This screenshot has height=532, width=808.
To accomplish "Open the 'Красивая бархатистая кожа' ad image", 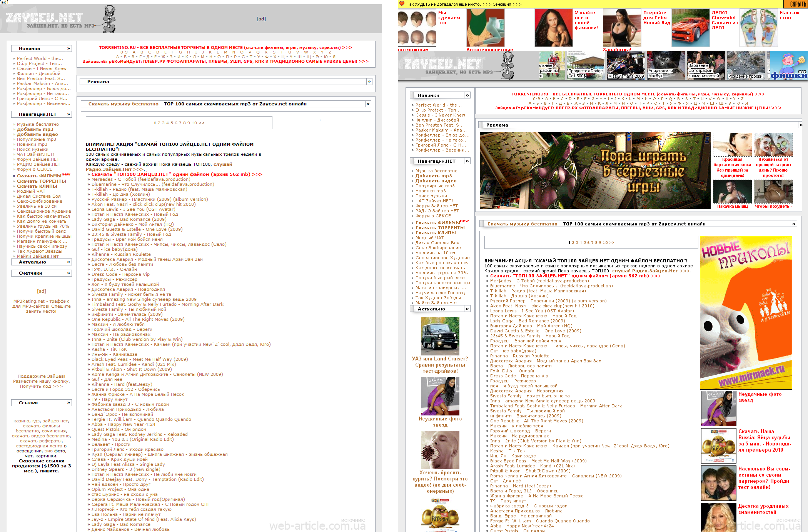I will [732, 145].
